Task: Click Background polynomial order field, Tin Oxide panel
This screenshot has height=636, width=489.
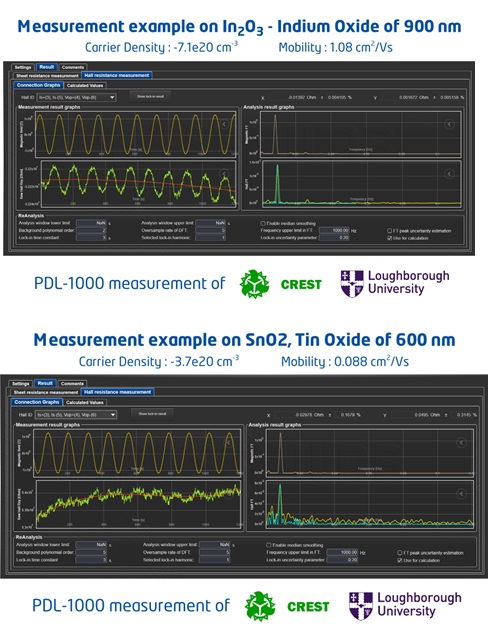Action: (x=91, y=552)
